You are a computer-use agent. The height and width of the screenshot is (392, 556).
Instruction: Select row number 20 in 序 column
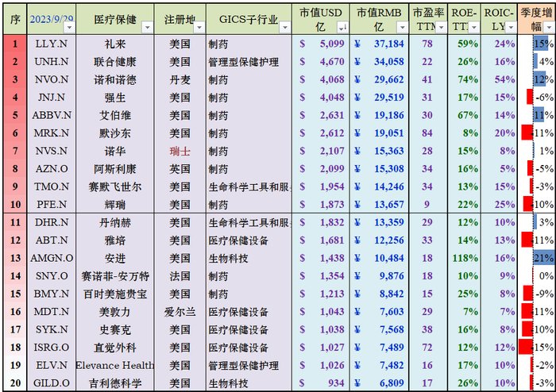click(x=15, y=383)
